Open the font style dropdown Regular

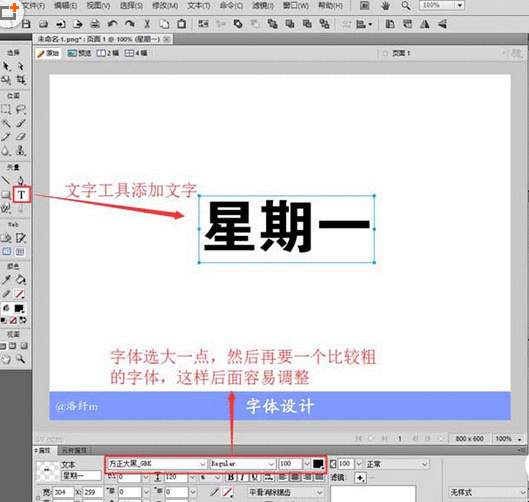point(243,464)
